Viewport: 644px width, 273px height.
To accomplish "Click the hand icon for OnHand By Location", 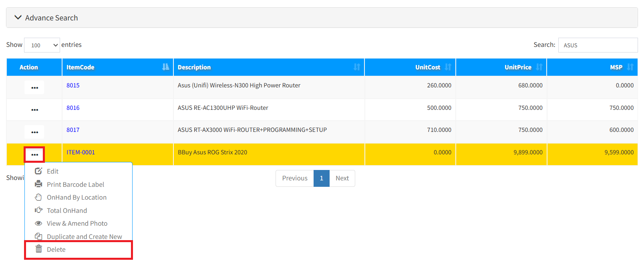I will 38,197.
